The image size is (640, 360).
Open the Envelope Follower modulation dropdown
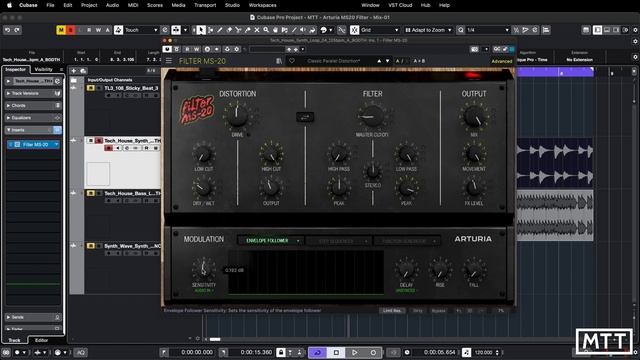[x=270, y=241]
